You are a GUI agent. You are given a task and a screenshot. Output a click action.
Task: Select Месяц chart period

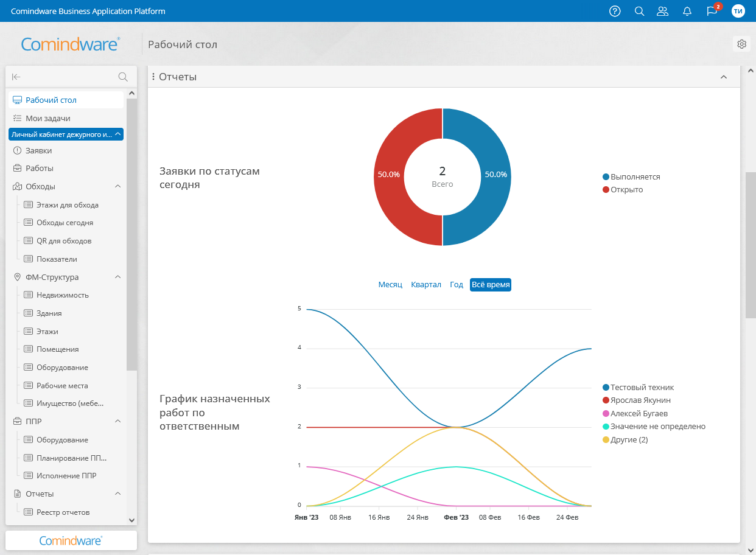(x=390, y=285)
